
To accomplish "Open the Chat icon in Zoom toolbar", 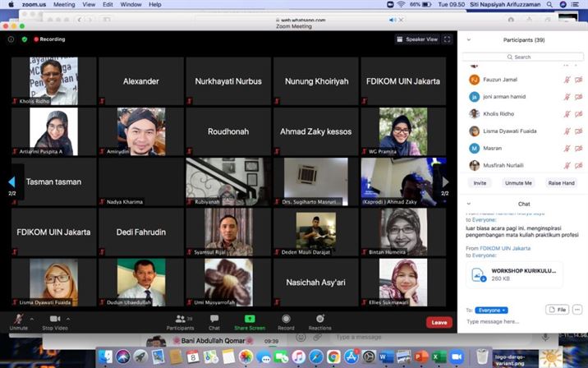I will [x=214, y=319].
